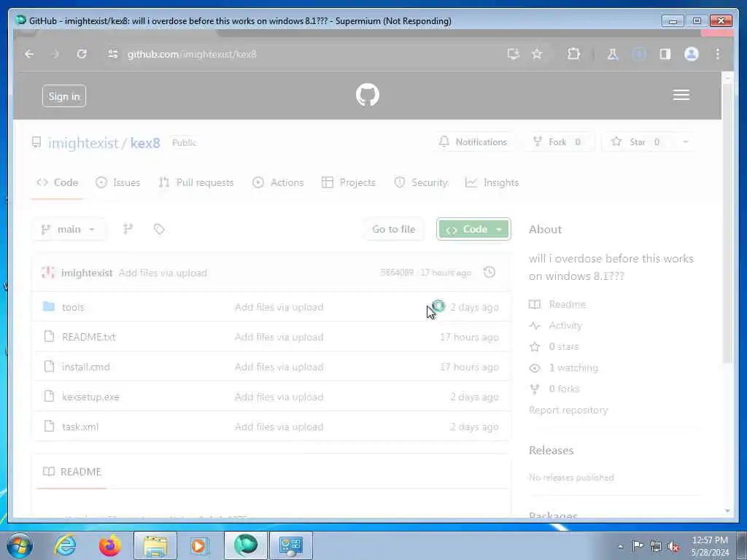Open site information icon in address bar
747x560 pixels.
coord(113,54)
